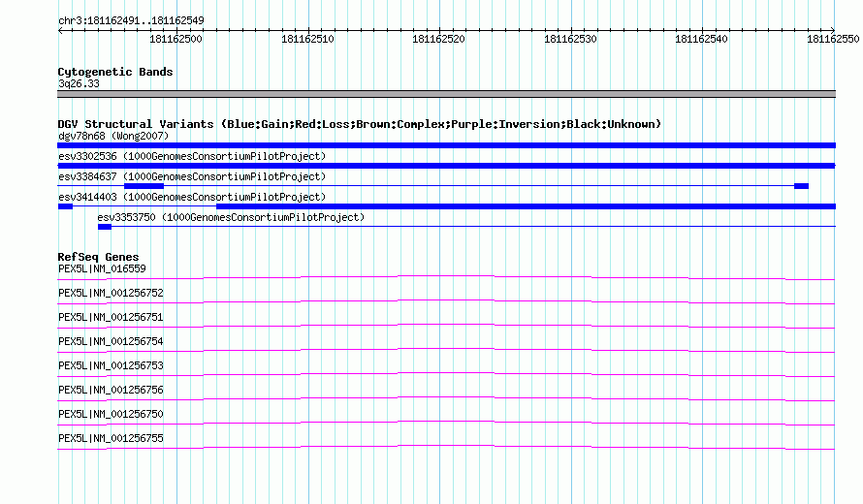Click the left arrow end of the ruler
The height and width of the screenshot is (504, 863).
(61, 30)
